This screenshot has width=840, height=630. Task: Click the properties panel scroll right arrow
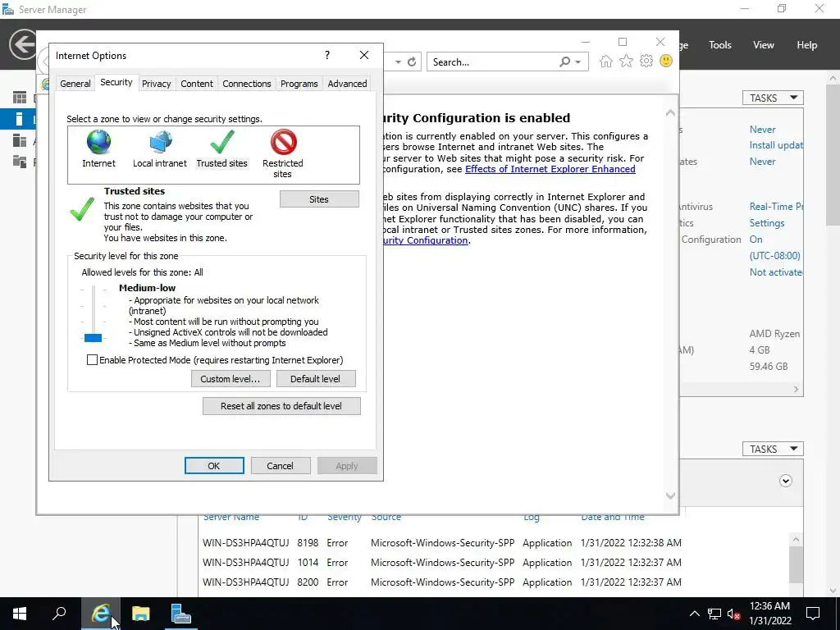[796, 390]
